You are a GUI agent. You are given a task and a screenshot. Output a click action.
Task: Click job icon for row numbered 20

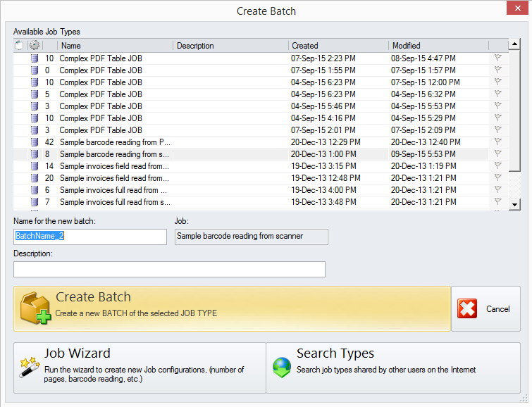(x=34, y=178)
